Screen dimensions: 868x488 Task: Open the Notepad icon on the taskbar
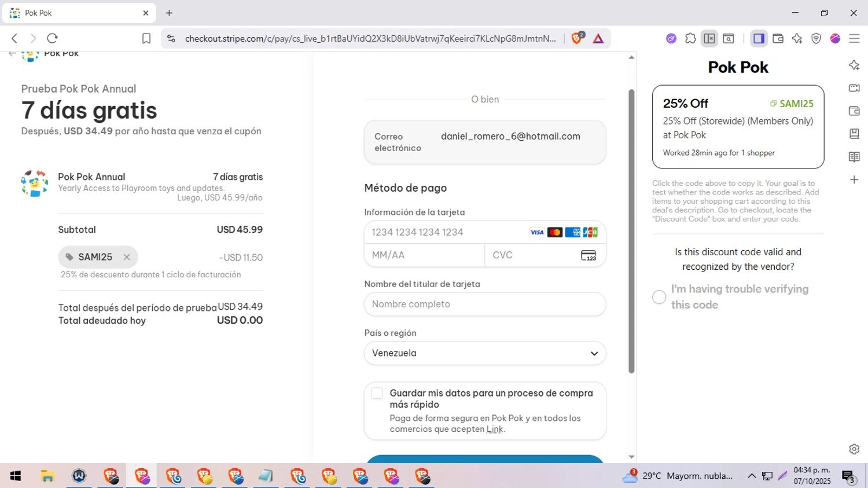point(266,476)
